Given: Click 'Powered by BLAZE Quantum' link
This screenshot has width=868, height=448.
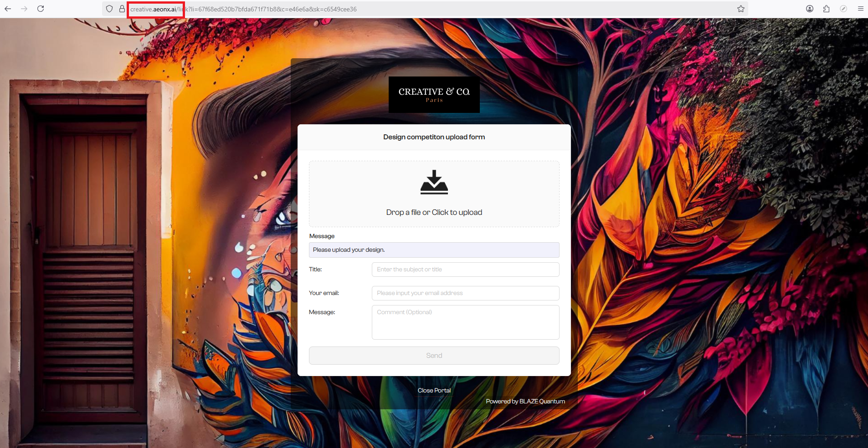Looking at the screenshot, I should pos(525,402).
